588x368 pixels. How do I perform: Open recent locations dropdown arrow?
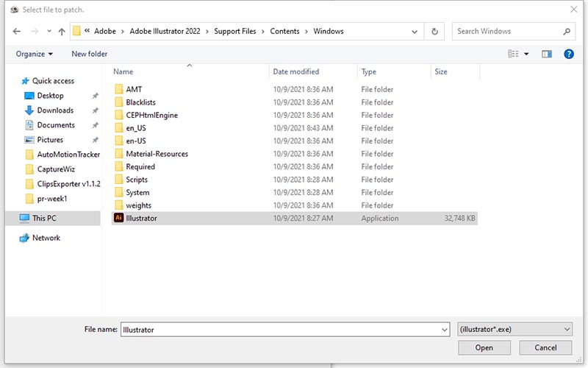(x=49, y=32)
